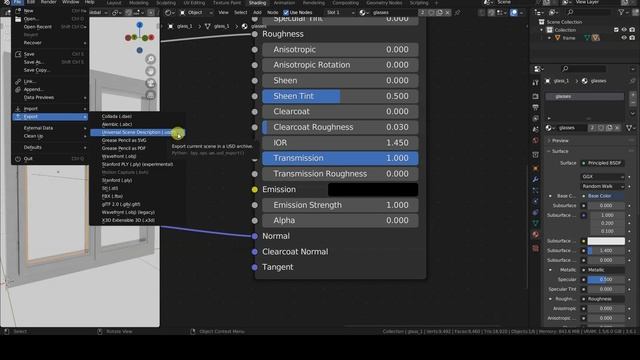Screen dimensions: 640x360
Task: Click the Alpha input socket on node
Action: 255,221
